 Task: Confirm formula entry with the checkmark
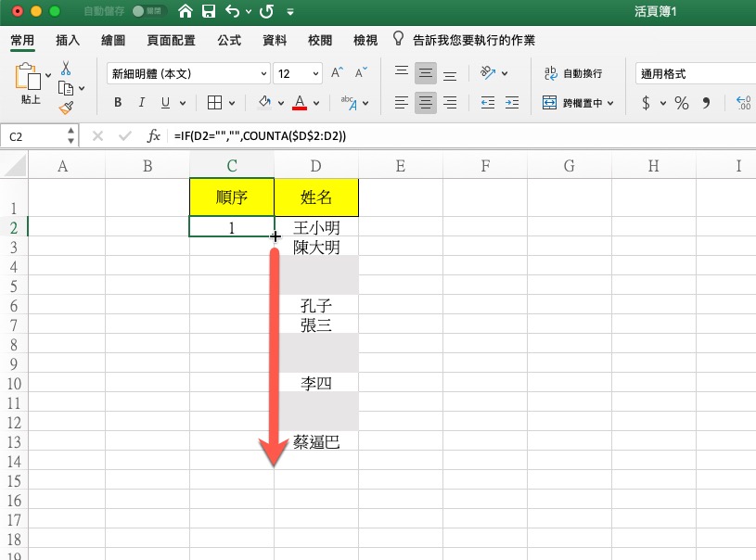click(x=125, y=136)
